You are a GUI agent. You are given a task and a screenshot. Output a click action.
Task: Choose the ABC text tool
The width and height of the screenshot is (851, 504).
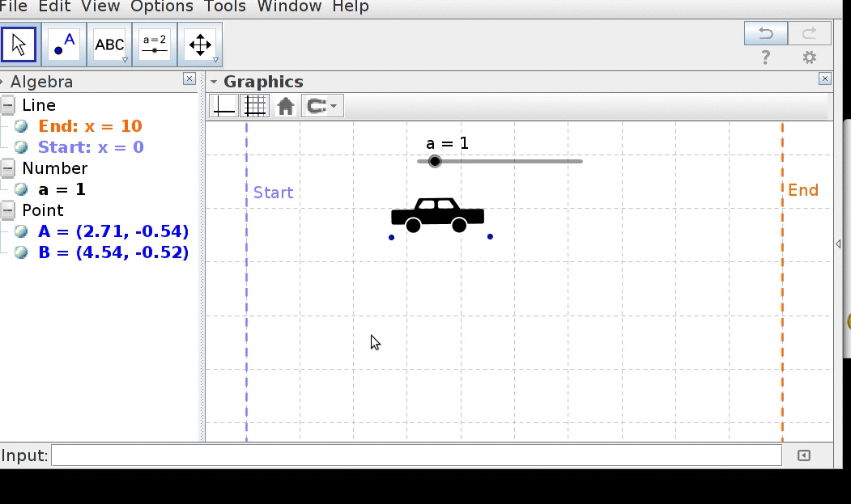click(x=109, y=45)
